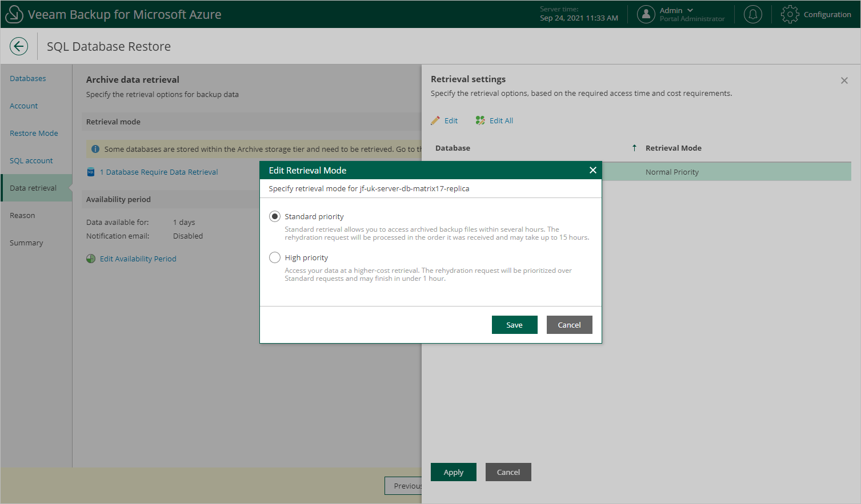This screenshot has width=861, height=504.
Task: Open the Edit Availability Period link
Action: (x=138, y=259)
